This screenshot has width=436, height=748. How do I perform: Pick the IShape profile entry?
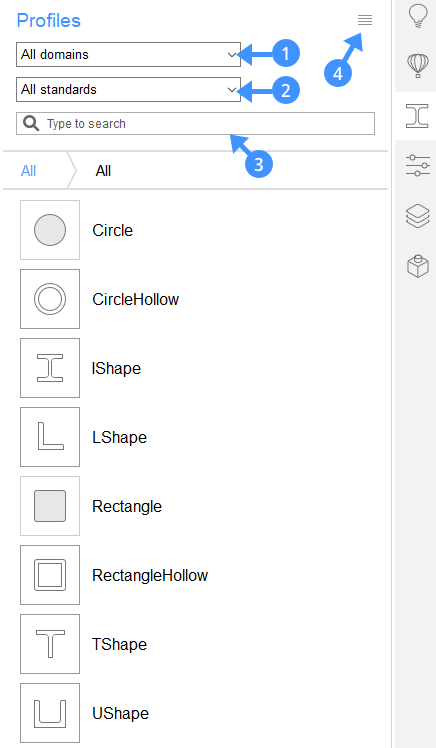(116, 368)
